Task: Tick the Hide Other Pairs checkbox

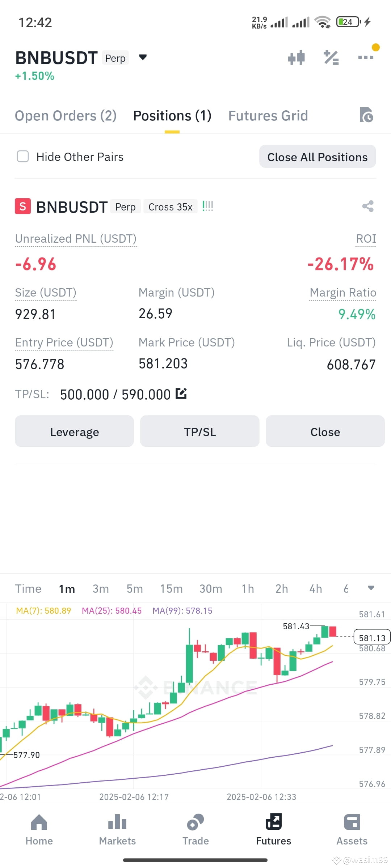Action: pos(23,157)
